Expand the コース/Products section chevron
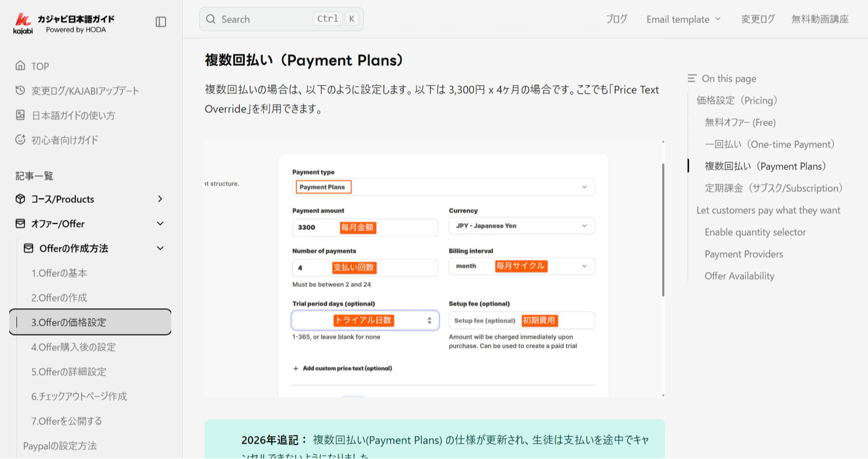 (160, 199)
